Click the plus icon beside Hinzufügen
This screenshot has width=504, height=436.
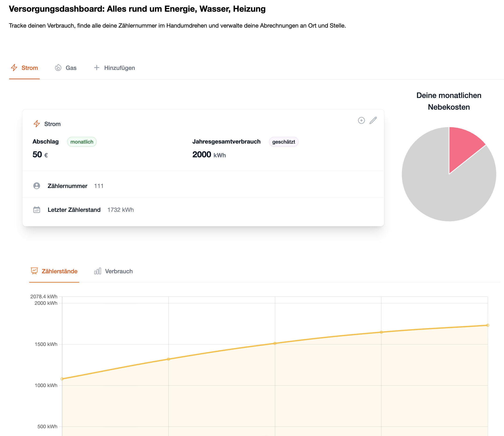97,68
